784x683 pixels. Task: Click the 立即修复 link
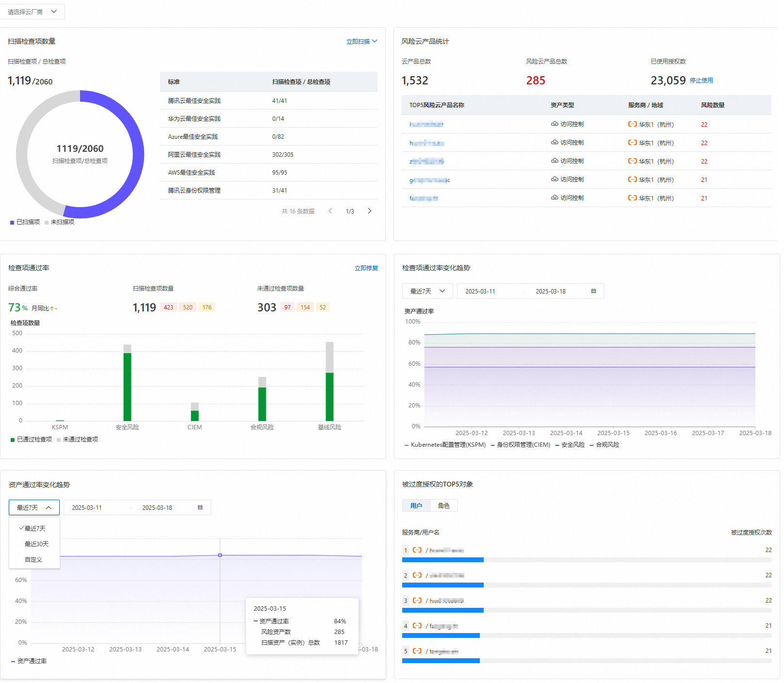click(366, 268)
